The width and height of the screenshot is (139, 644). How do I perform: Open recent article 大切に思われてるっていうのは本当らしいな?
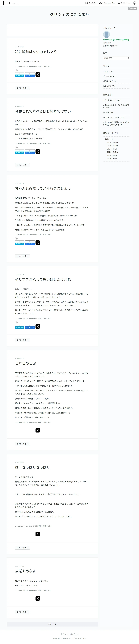tap(116, 106)
